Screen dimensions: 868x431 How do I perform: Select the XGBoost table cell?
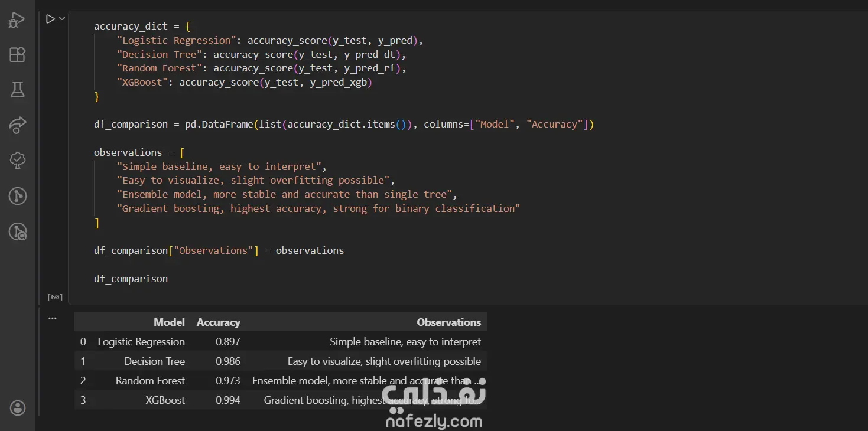pyautogui.click(x=165, y=400)
